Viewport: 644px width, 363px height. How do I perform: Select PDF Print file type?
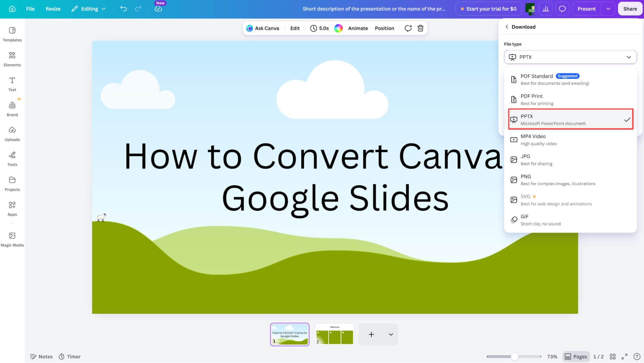pyautogui.click(x=570, y=99)
